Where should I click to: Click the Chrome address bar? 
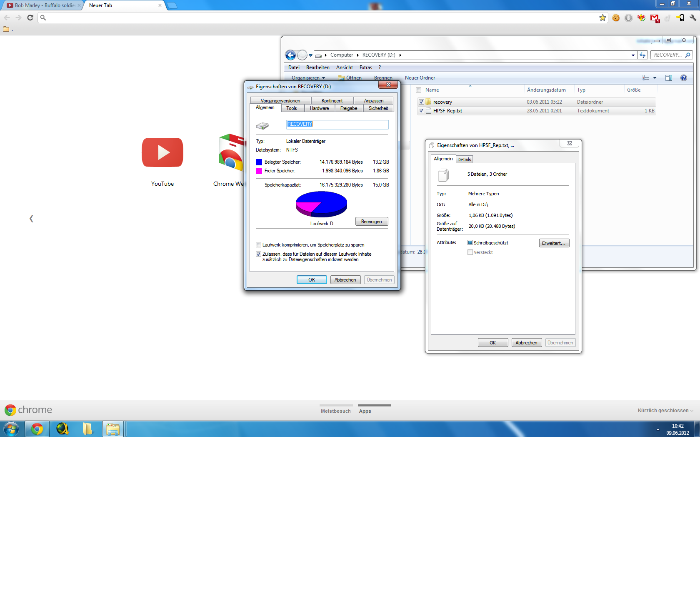323,17
